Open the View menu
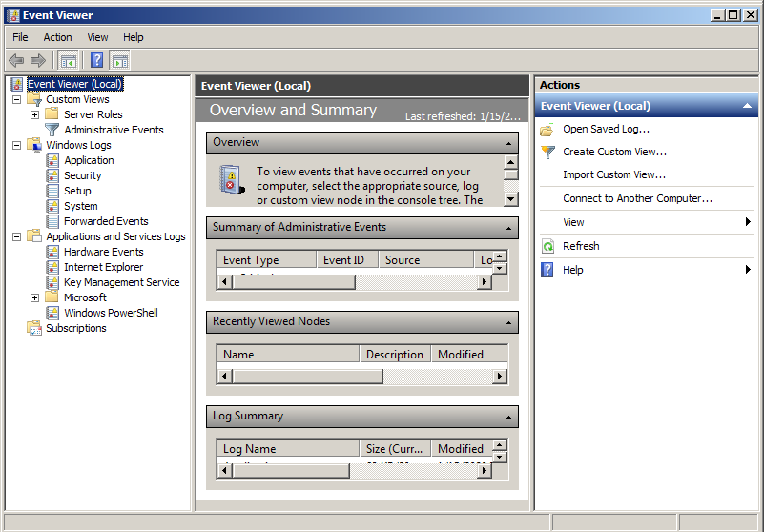The width and height of the screenshot is (764, 532). (x=97, y=37)
